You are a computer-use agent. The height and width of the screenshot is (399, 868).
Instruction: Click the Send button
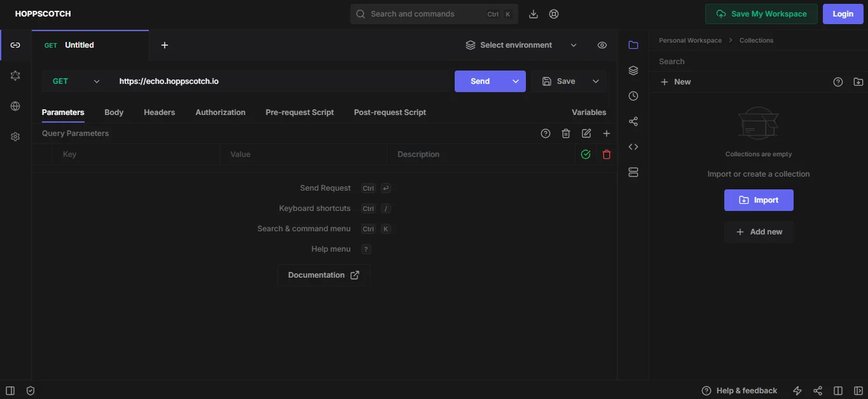(x=480, y=81)
